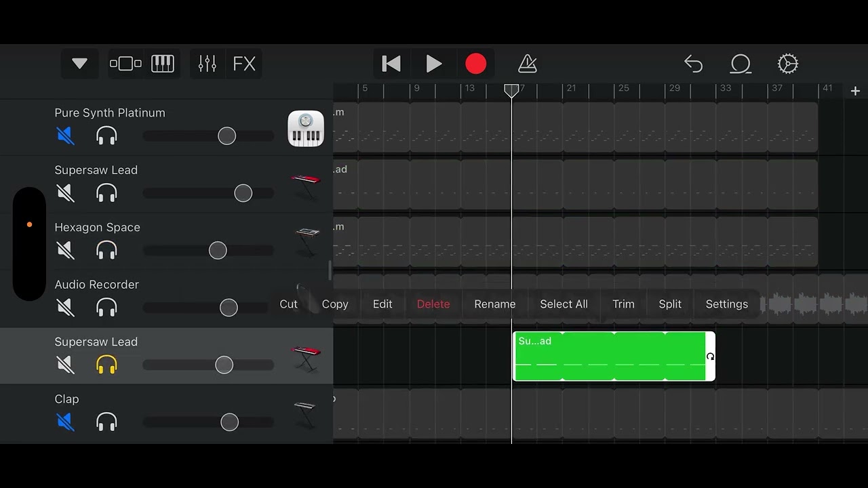
Task: Select Hexagon Space keyboard icon
Action: [x=307, y=242]
